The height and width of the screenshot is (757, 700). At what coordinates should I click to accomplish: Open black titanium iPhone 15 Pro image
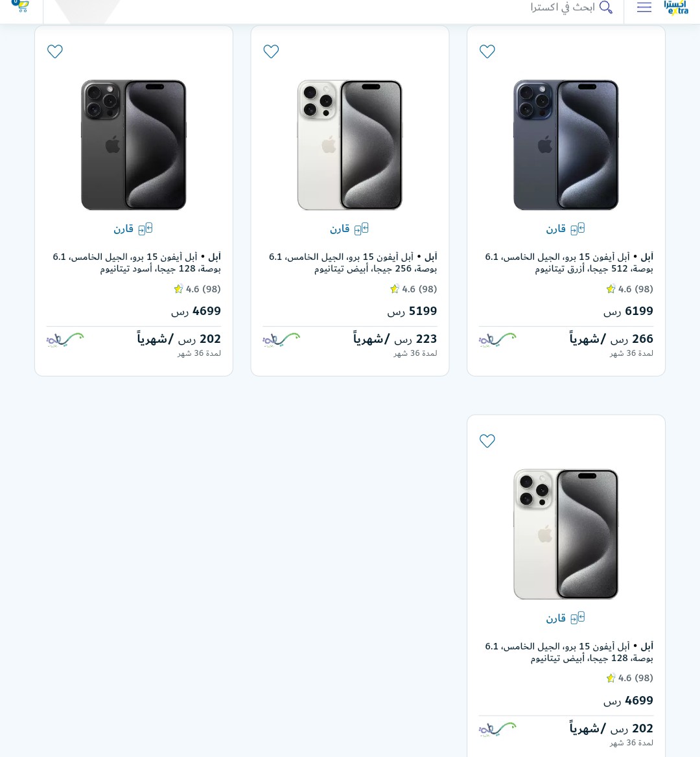pyautogui.click(x=134, y=145)
